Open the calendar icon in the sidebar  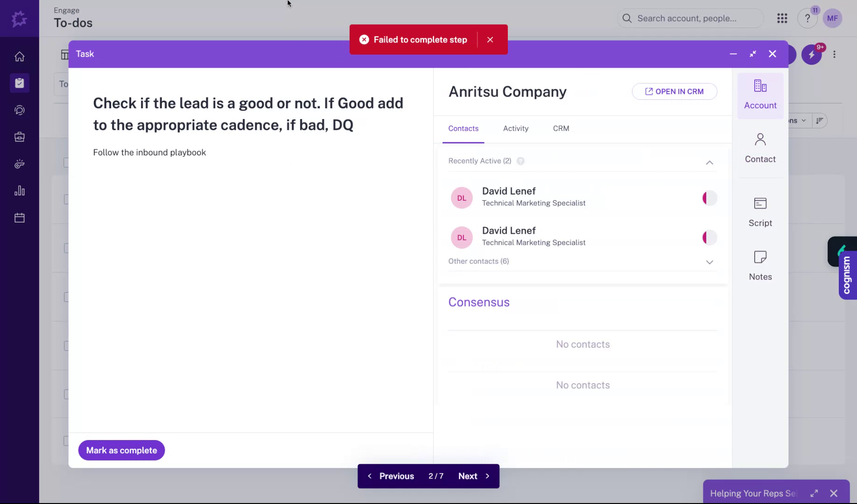(x=19, y=217)
